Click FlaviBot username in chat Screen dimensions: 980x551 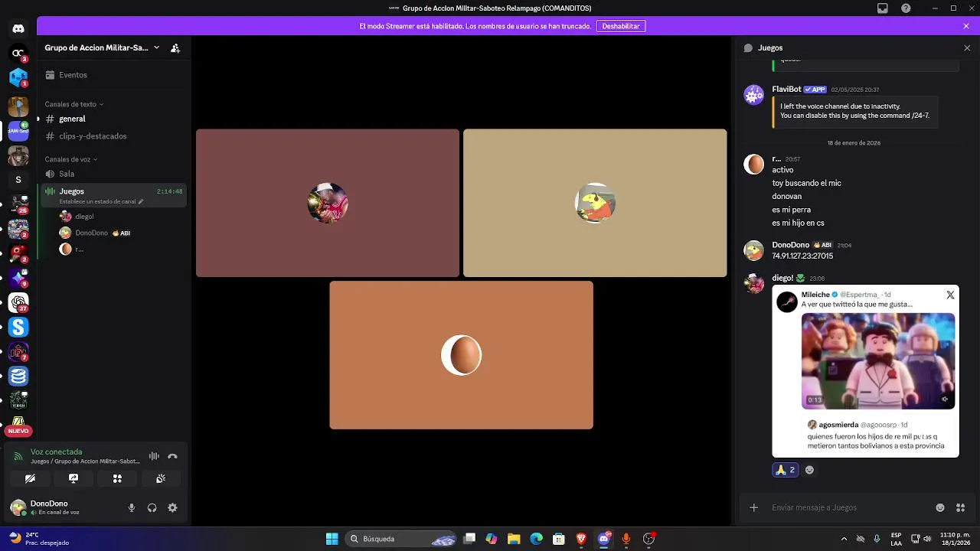[x=786, y=89]
